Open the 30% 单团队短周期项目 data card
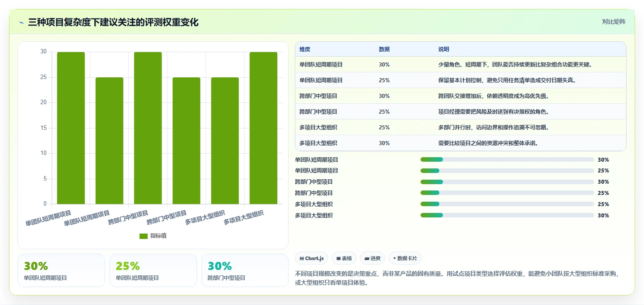 click(x=61, y=270)
